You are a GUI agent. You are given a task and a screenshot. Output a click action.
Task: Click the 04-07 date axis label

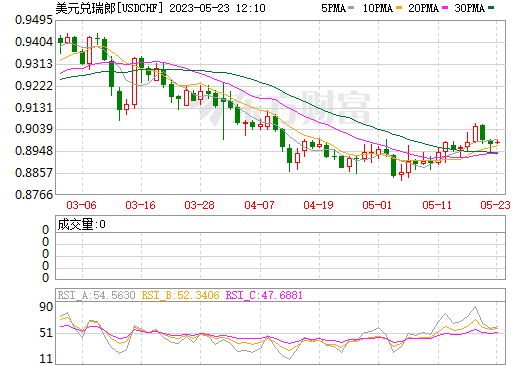(x=259, y=205)
